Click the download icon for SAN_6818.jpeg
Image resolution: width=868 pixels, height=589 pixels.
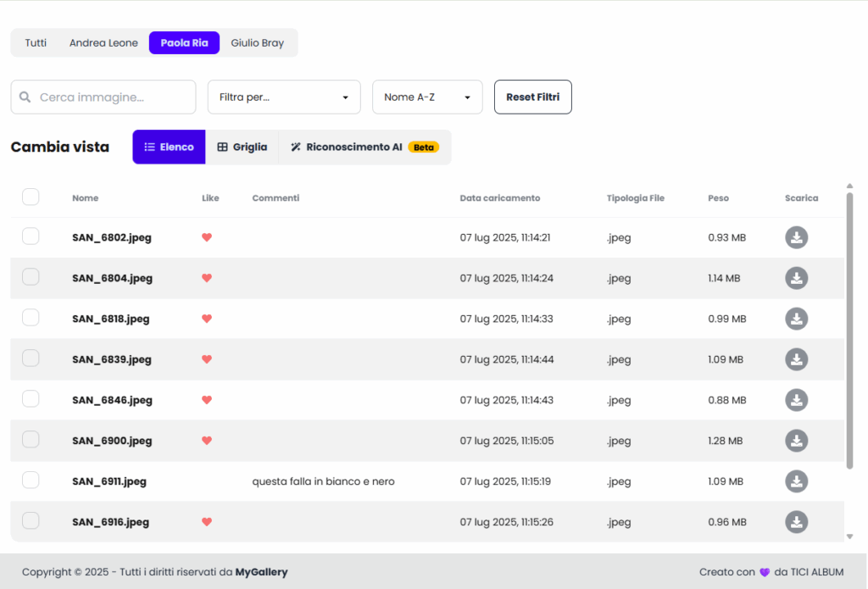click(796, 319)
